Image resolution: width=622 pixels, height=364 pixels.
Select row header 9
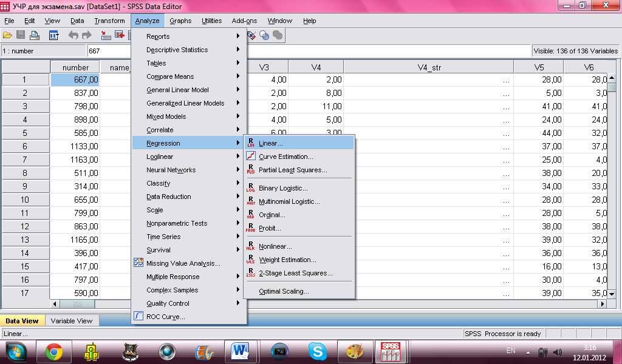(x=25, y=186)
